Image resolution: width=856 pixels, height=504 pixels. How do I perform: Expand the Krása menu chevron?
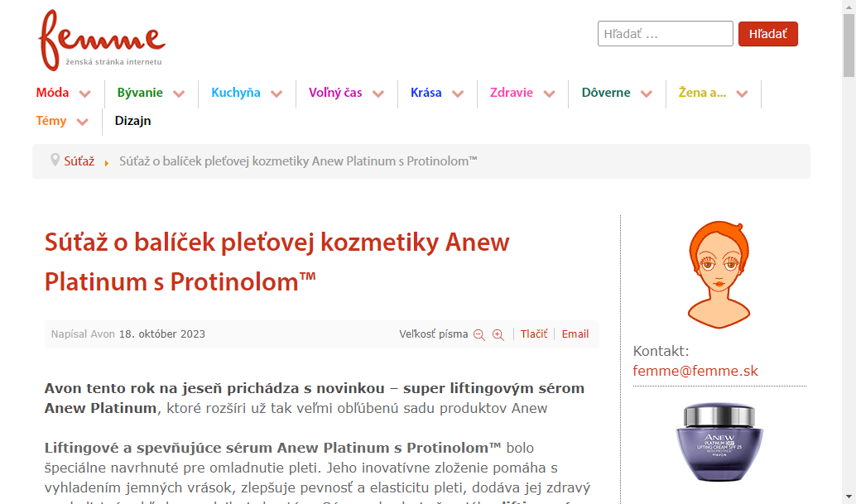(x=458, y=94)
